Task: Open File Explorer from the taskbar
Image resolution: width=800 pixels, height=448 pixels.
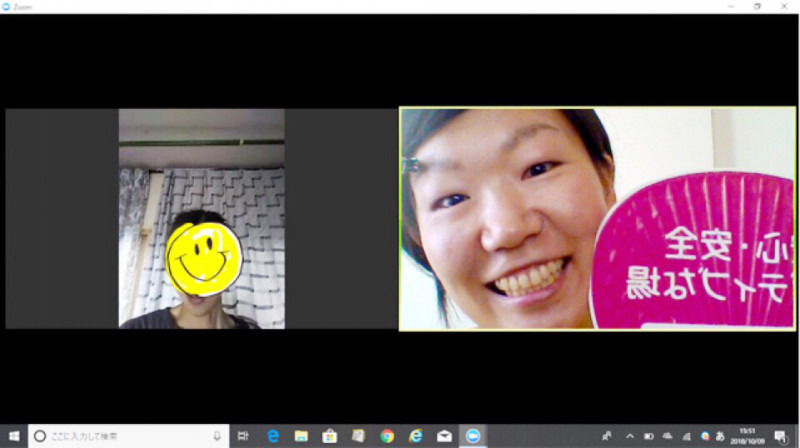Action: point(300,436)
